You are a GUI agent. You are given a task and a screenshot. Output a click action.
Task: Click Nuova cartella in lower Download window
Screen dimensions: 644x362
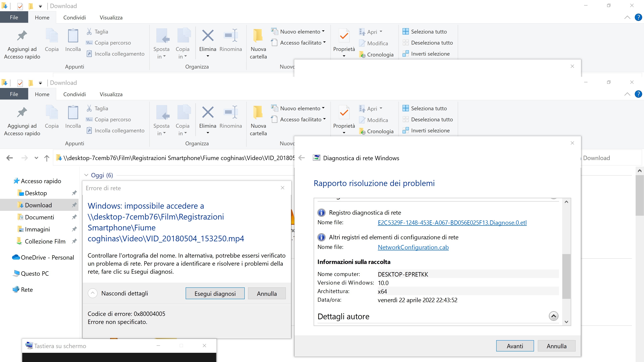[x=258, y=121]
